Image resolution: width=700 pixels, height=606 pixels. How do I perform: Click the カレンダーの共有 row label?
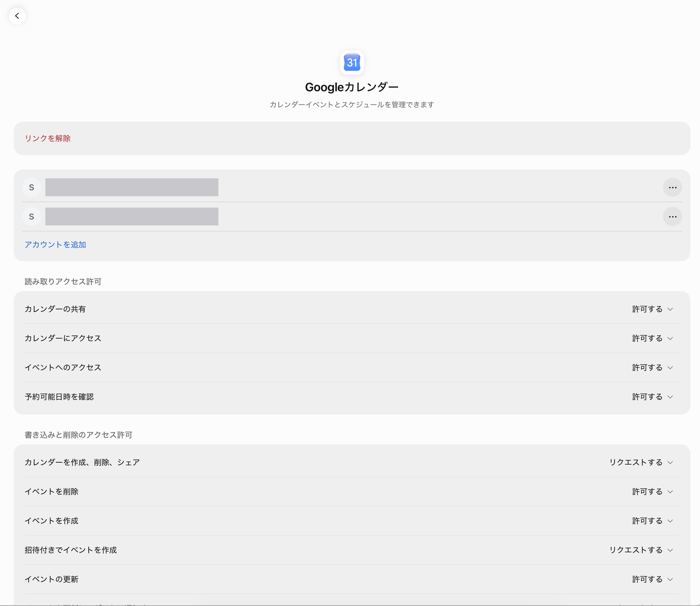tap(55, 309)
